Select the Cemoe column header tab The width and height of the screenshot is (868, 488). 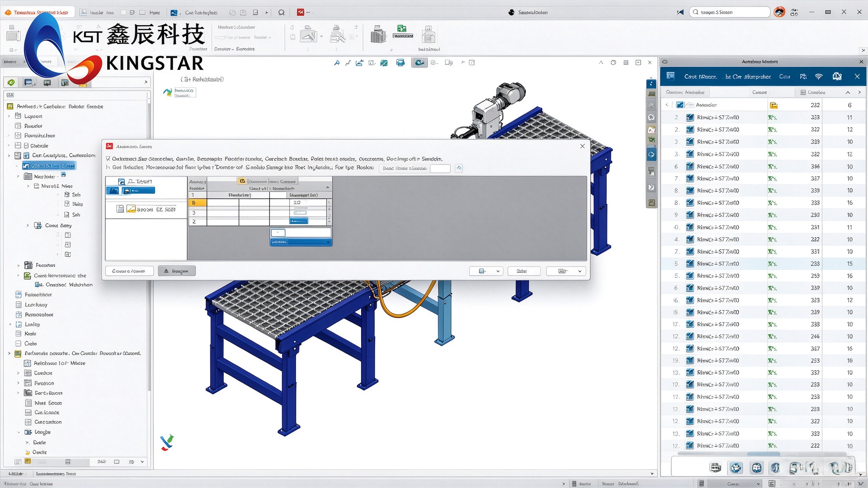(x=759, y=92)
